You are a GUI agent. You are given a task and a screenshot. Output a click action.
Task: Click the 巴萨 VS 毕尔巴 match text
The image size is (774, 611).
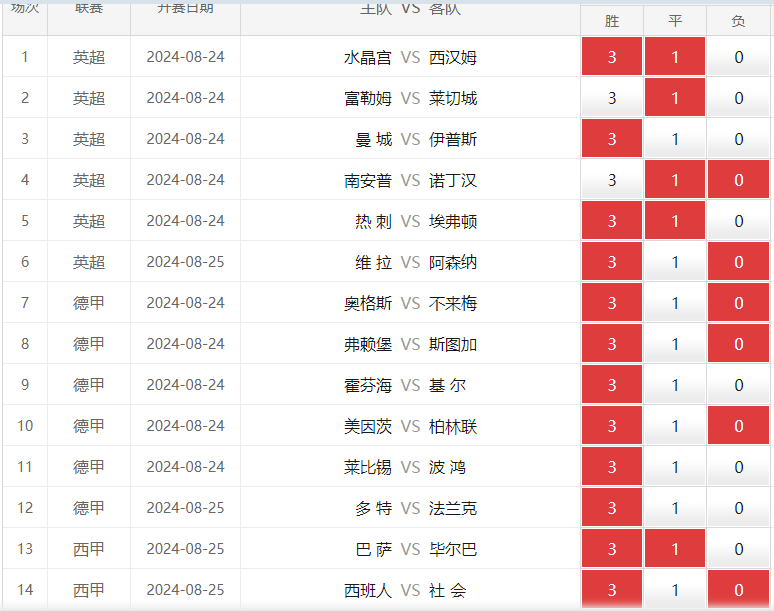click(416, 549)
